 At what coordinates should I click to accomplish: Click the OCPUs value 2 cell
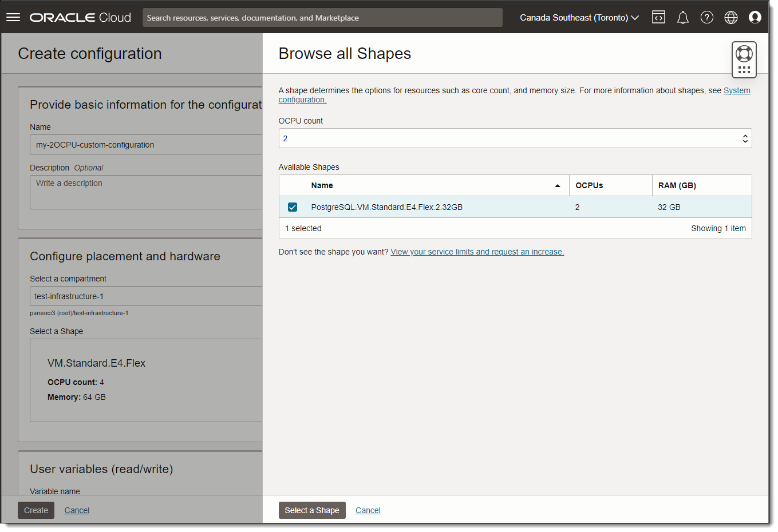[x=578, y=207]
